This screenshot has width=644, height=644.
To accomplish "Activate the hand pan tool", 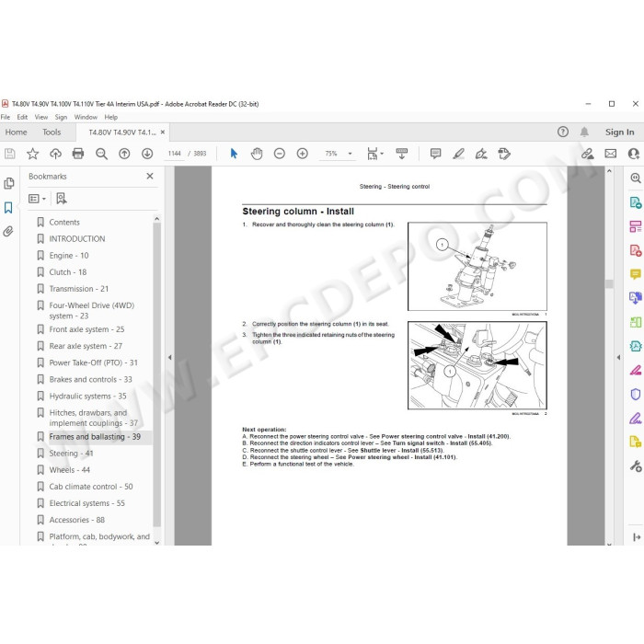I will tap(257, 154).
